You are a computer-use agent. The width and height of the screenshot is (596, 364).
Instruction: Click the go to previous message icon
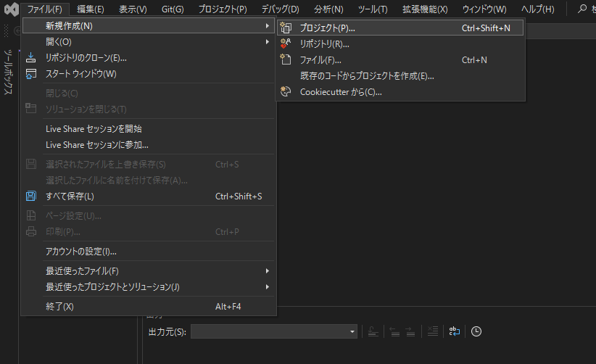point(394,331)
